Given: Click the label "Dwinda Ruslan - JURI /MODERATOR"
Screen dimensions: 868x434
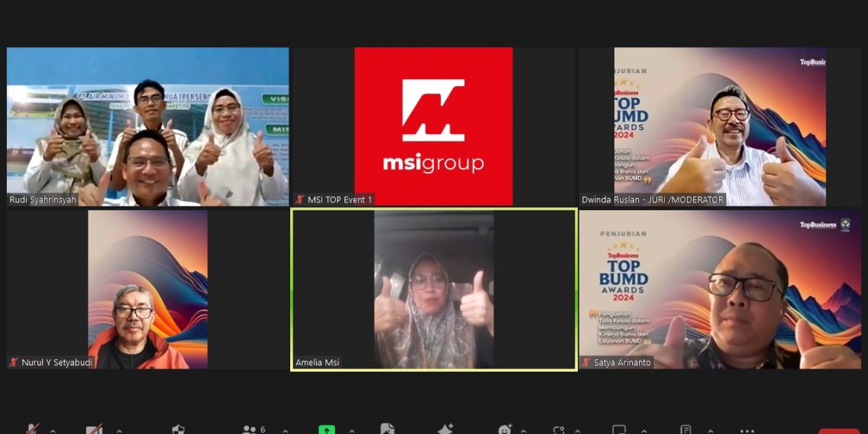Looking at the screenshot, I should [x=653, y=199].
